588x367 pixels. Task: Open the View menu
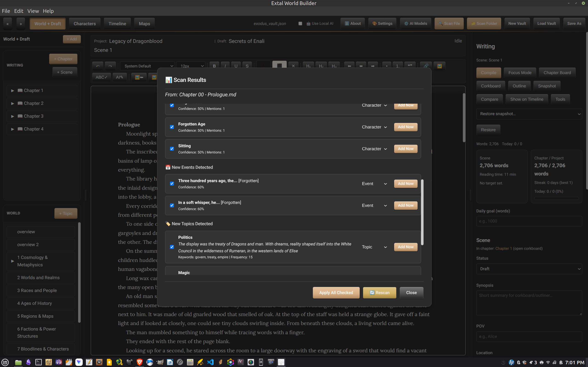(33, 11)
